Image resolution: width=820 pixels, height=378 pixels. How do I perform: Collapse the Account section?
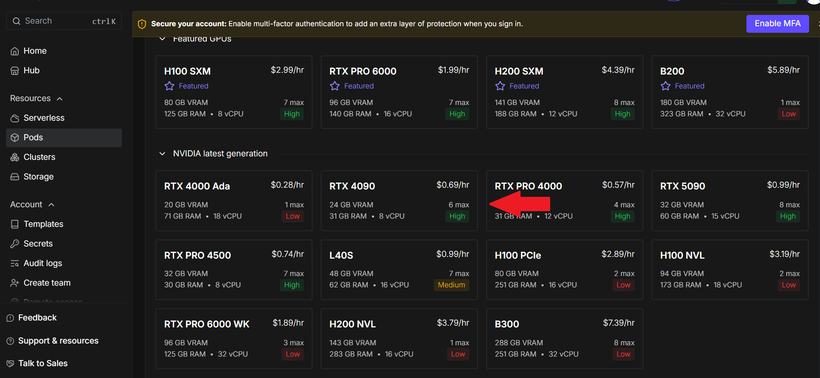point(51,205)
